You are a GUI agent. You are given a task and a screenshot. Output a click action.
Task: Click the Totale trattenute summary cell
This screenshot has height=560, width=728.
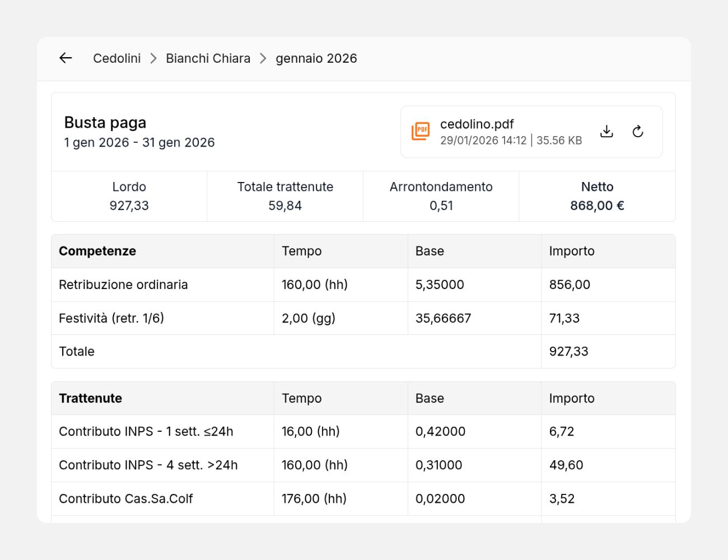(285, 196)
